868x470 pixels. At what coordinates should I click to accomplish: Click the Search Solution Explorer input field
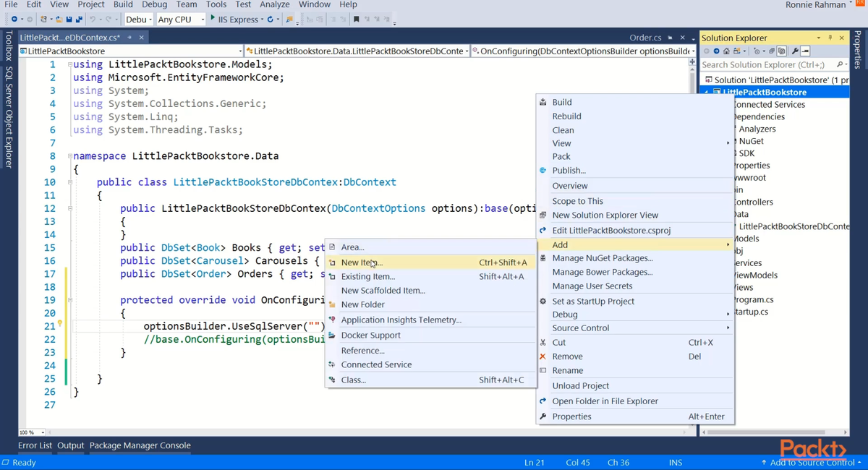click(767, 64)
